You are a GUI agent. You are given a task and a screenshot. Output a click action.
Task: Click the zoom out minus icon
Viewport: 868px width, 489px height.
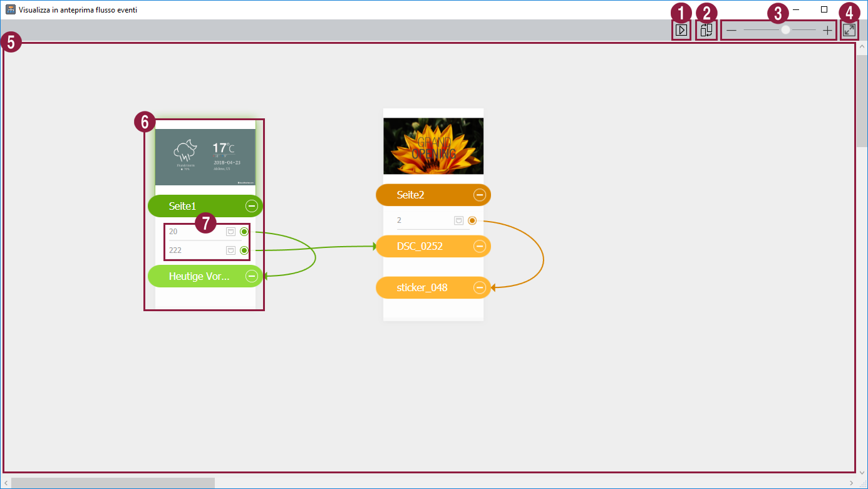tap(731, 30)
